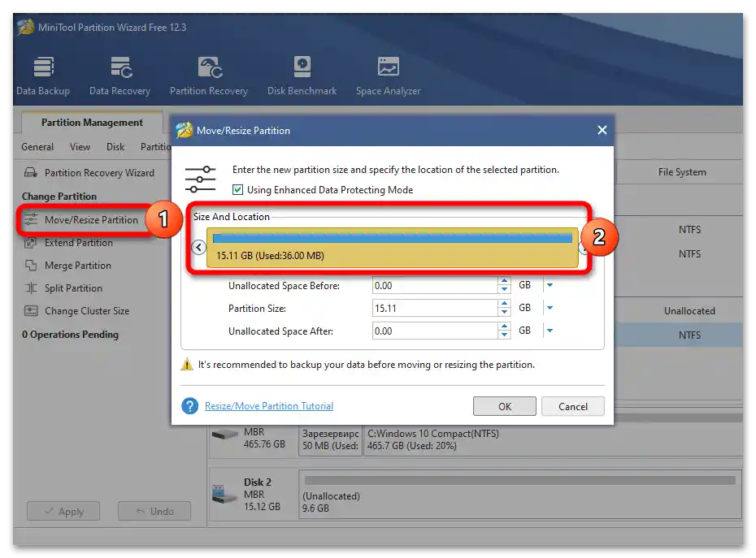Switch to the Partition Management tab
Image resolution: width=756 pixels, height=558 pixels.
pyautogui.click(x=92, y=123)
